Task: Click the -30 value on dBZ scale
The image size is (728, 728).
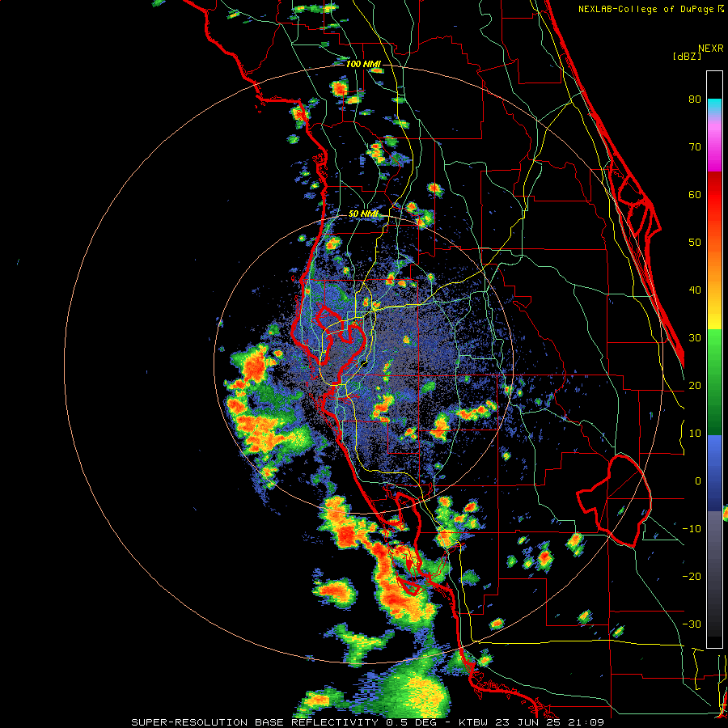Action: [692, 624]
